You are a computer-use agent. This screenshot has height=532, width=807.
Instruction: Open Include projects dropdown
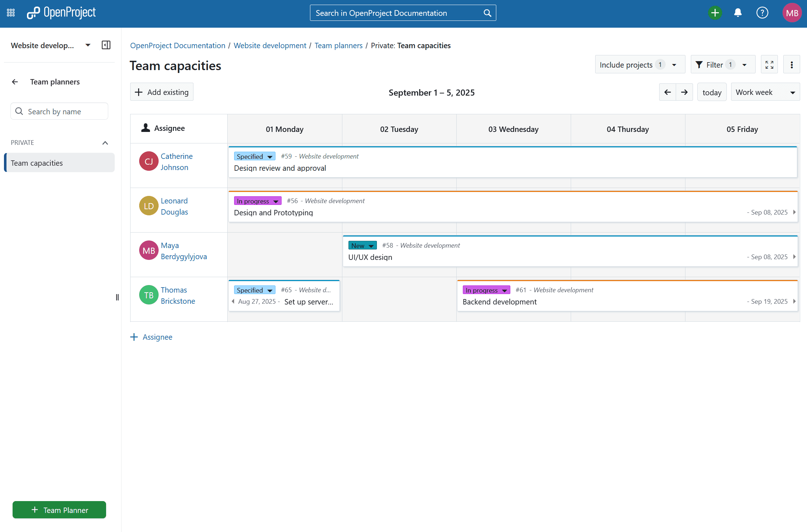tap(639, 65)
